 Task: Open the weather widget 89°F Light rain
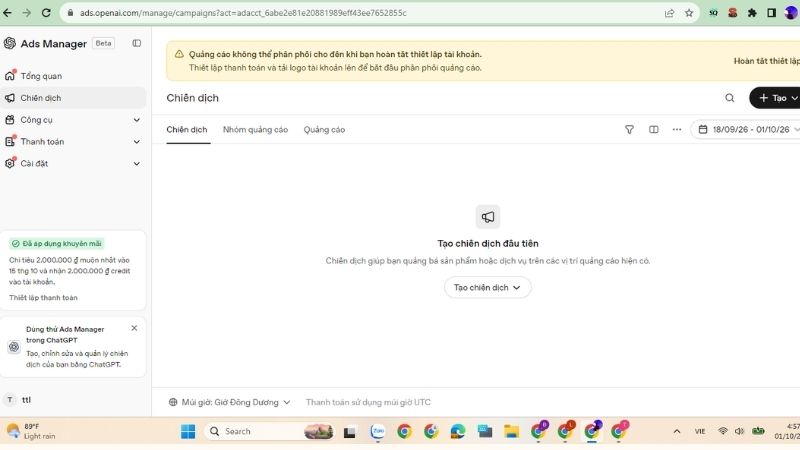click(x=32, y=432)
